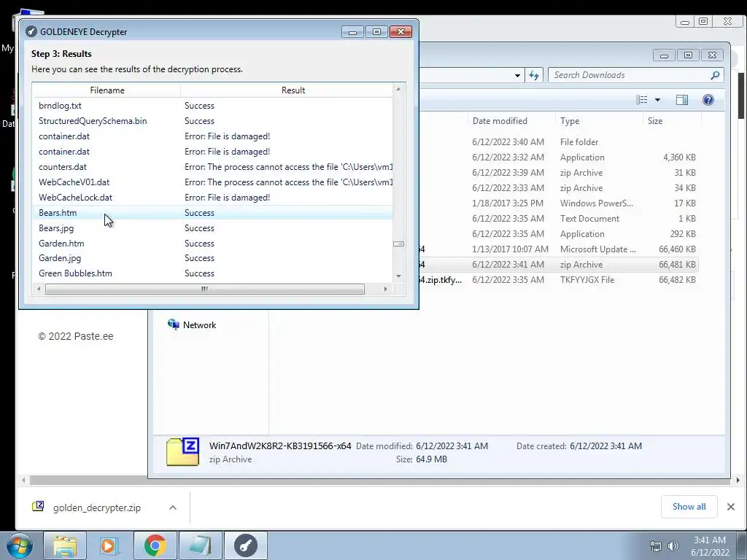Click the browser page horizontal scrollbar
The image size is (747, 560).
tap(379, 481)
